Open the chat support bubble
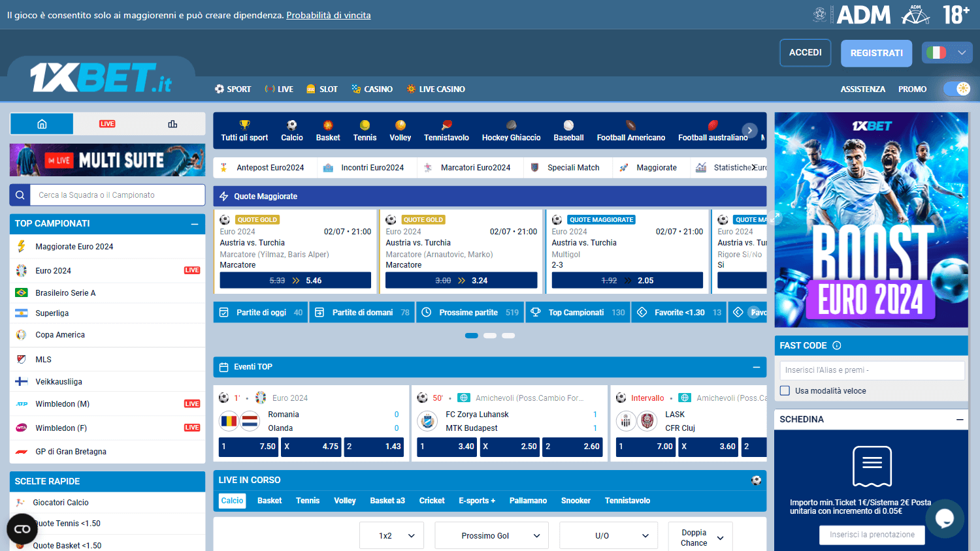Image resolution: width=980 pixels, height=551 pixels. 945,518
